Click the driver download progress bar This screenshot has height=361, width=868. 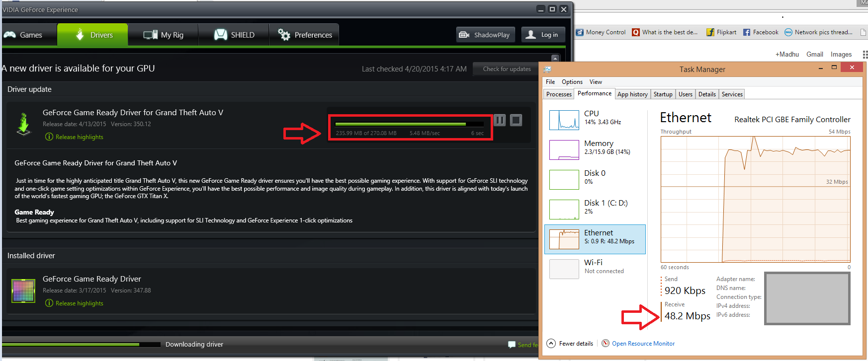click(409, 124)
